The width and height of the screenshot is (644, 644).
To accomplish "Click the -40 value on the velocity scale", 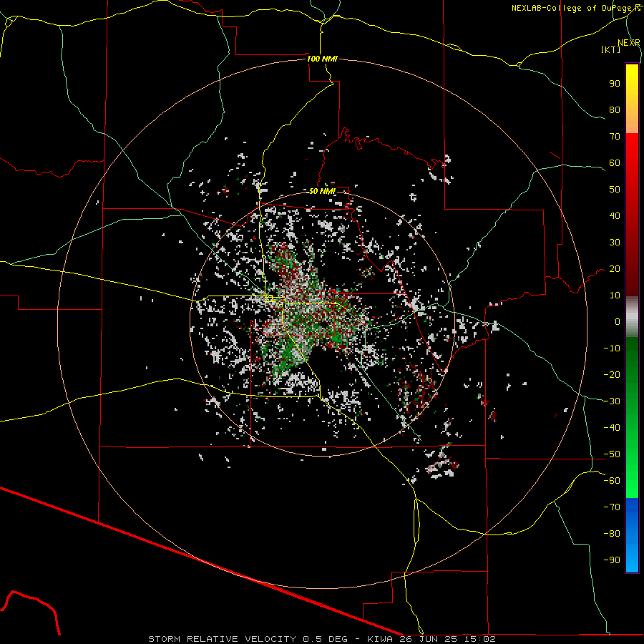I will click(x=612, y=428).
